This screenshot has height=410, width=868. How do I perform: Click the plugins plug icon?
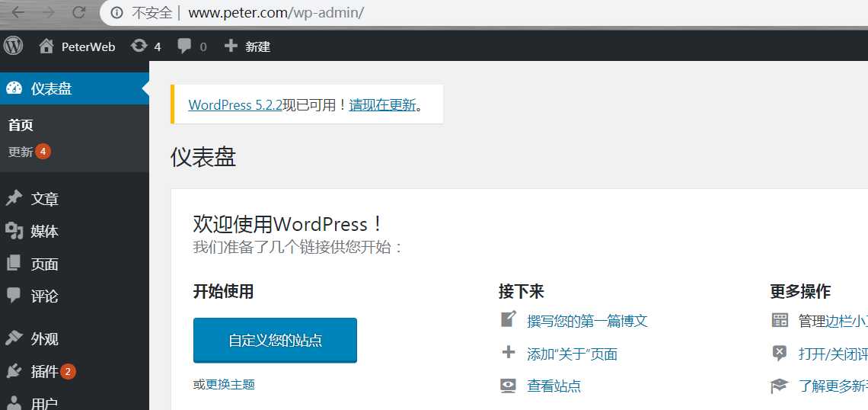click(14, 370)
